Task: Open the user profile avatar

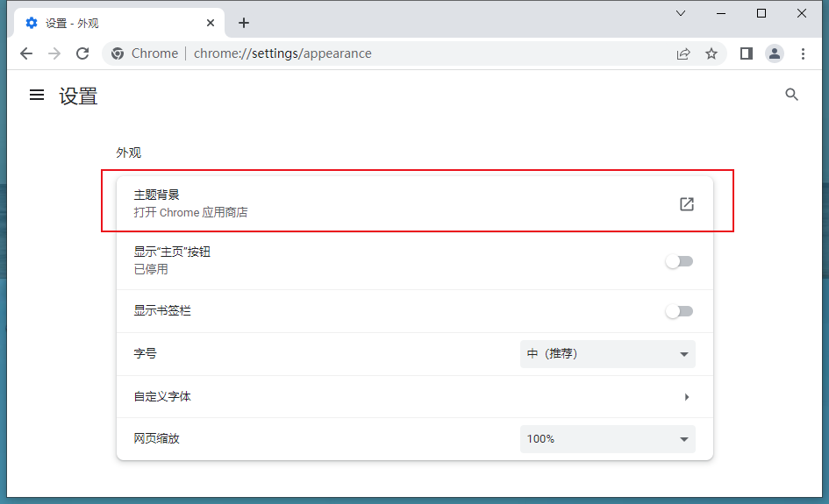Action: (775, 53)
